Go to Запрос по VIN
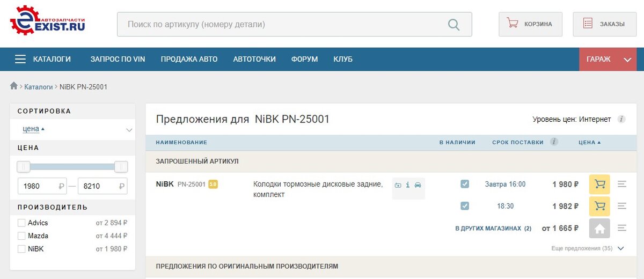The image size is (644, 279). pyautogui.click(x=118, y=59)
